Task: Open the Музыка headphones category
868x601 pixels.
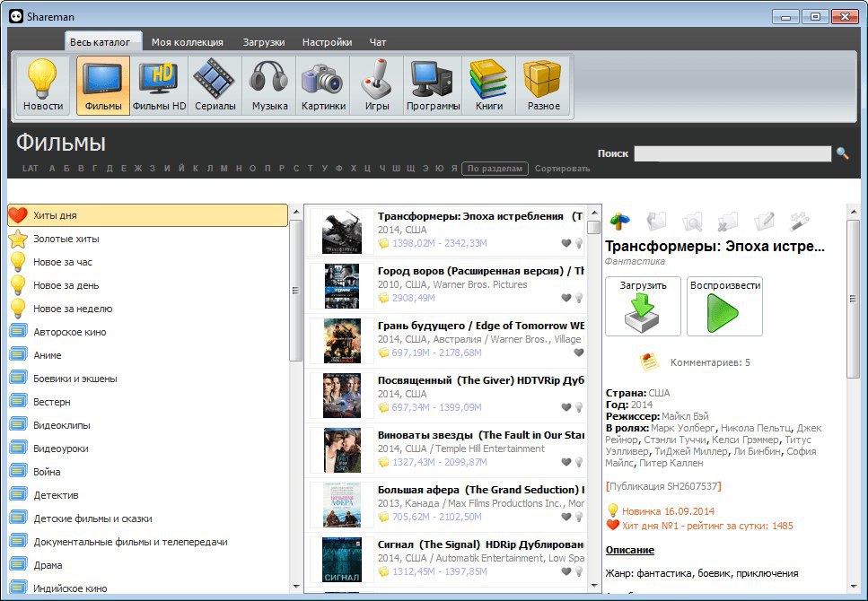Action: (x=269, y=86)
